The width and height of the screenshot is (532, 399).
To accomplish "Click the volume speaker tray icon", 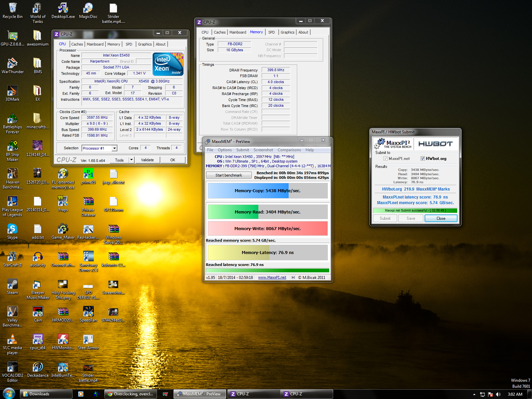I will (x=498, y=394).
